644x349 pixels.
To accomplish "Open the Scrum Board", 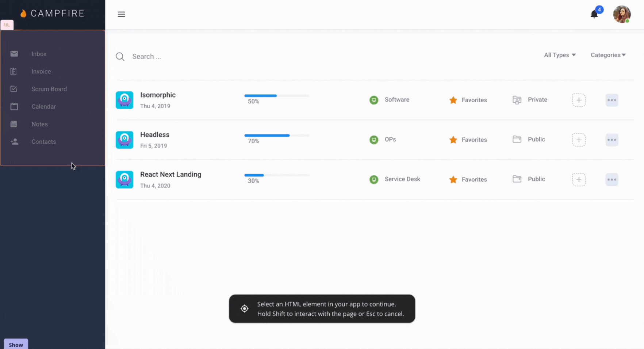I will [x=49, y=89].
